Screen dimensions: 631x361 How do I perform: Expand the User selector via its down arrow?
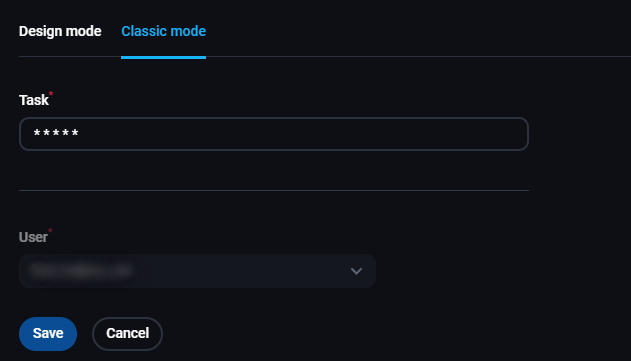pyautogui.click(x=356, y=271)
